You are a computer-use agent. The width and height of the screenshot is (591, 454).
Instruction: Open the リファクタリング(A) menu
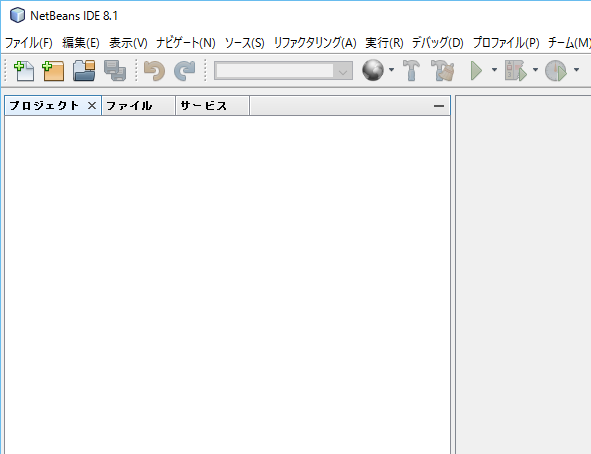[x=315, y=43]
